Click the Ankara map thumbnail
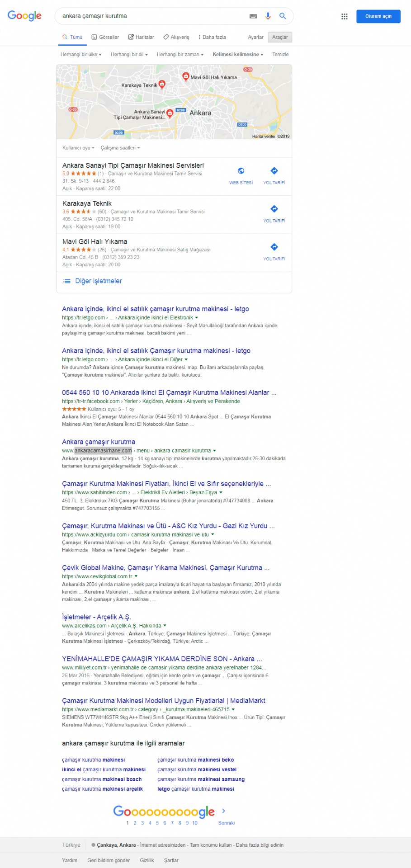 pos(174,102)
